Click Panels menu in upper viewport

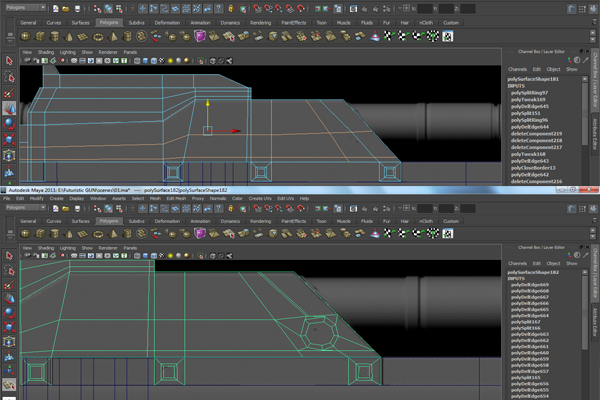pos(130,52)
